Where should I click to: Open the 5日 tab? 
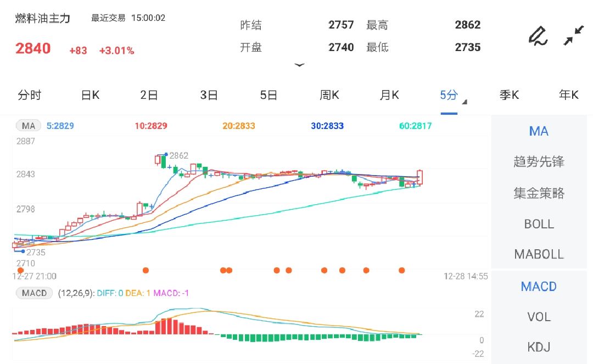pos(268,95)
